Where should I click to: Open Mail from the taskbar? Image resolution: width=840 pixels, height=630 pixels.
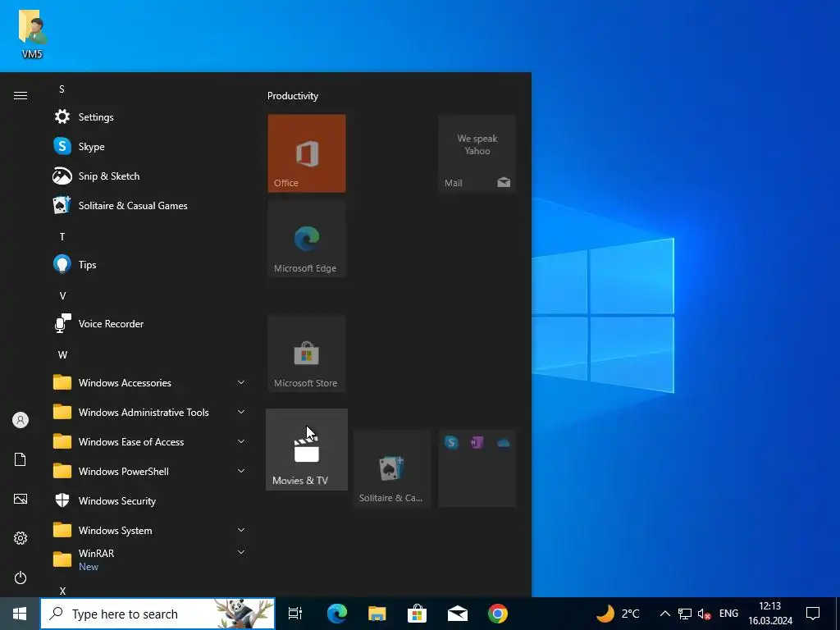coord(458,614)
